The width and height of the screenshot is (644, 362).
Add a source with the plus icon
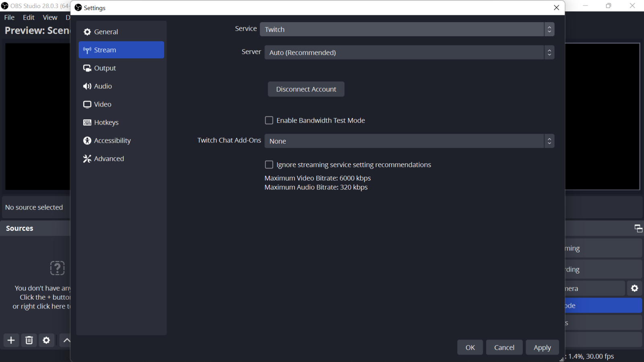click(11, 340)
